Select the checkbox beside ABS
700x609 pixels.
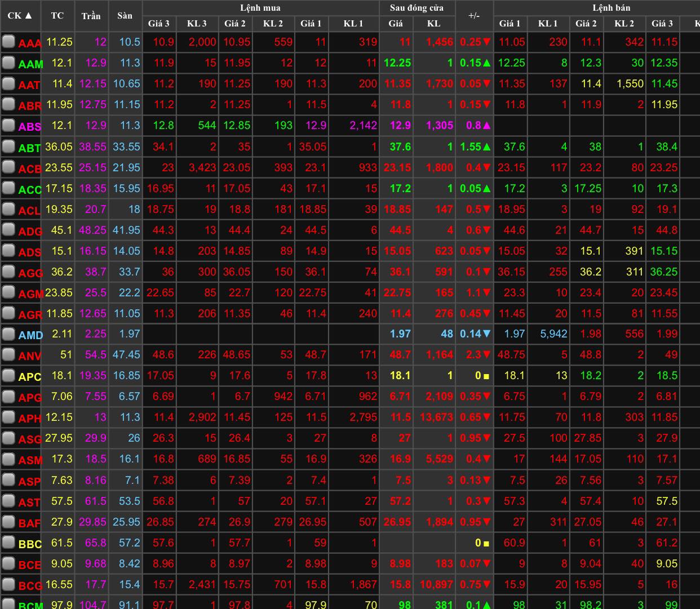point(8,125)
